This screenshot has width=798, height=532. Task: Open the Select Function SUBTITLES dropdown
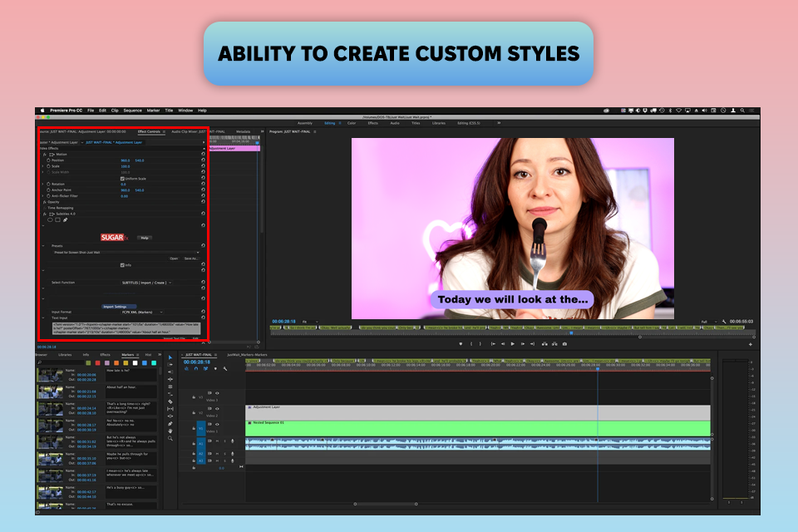pos(146,283)
